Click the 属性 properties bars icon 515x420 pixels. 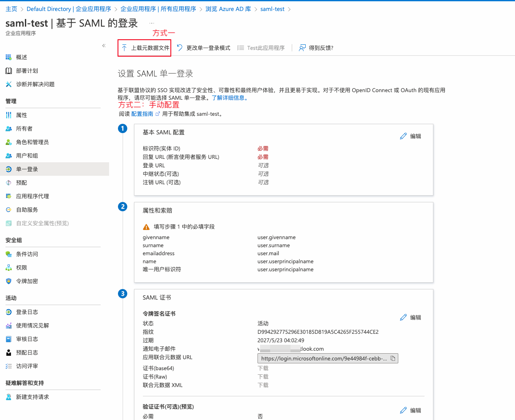[8, 115]
